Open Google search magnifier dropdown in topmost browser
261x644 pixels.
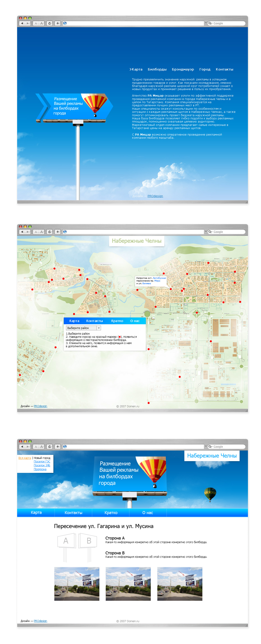point(211,23)
